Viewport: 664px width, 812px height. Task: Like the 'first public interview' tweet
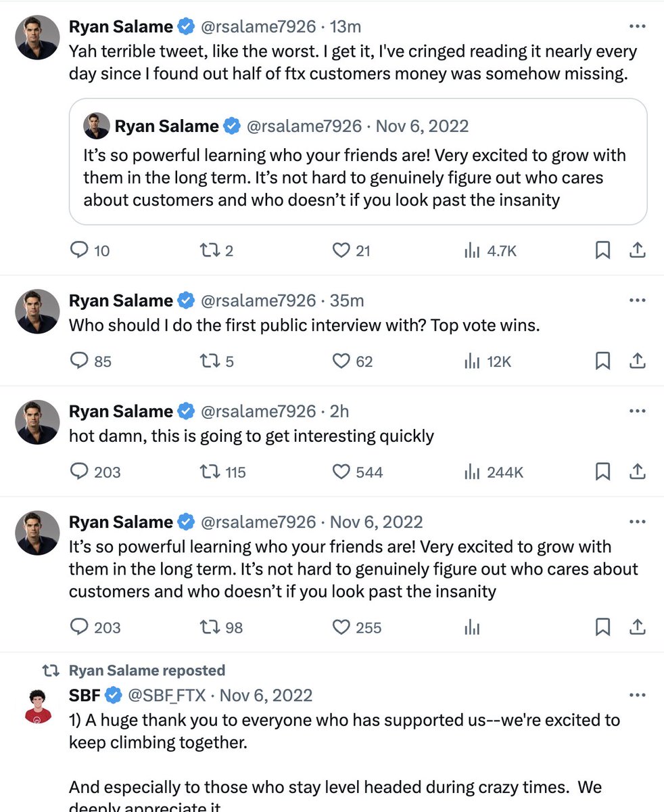(x=341, y=361)
